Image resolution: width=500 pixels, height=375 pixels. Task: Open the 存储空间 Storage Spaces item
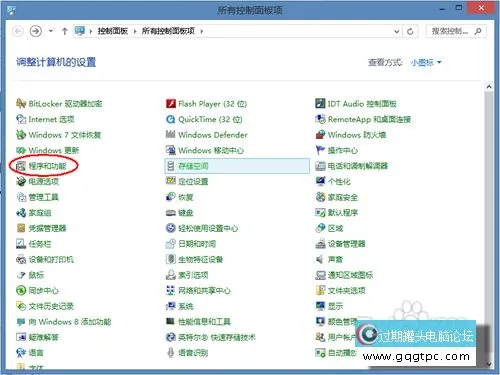[237, 166]
